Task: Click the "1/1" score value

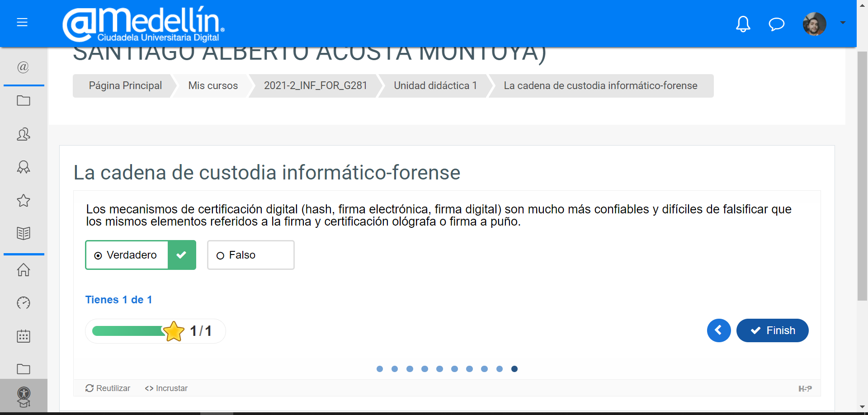Action: [x=201, y=331]
